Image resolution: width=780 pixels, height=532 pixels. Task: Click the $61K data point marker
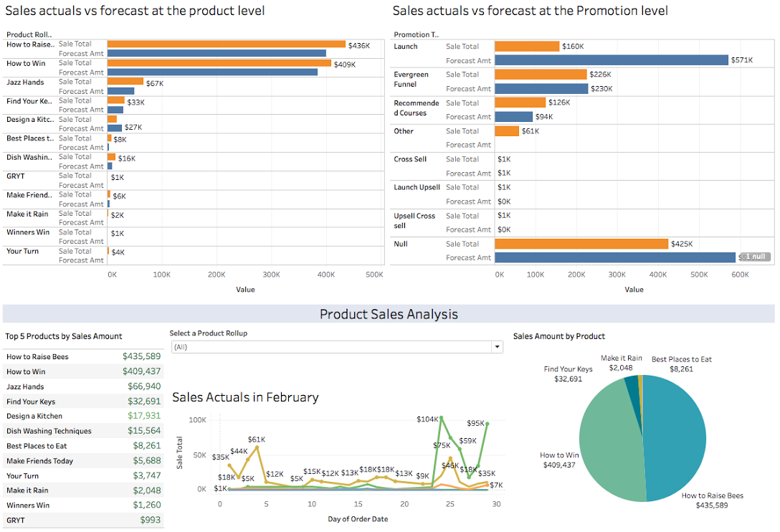pos(257,447)
